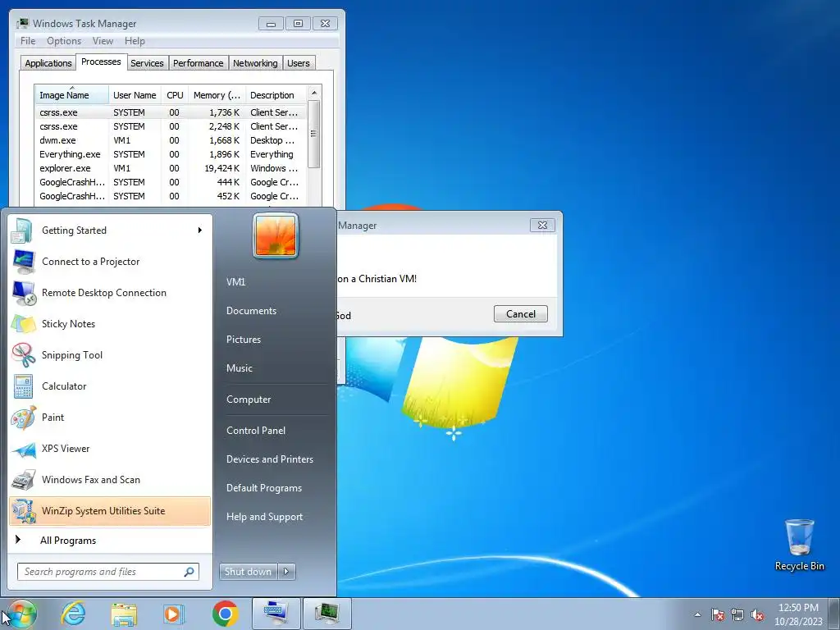Switch to the Networking tab

click(255, 63)
